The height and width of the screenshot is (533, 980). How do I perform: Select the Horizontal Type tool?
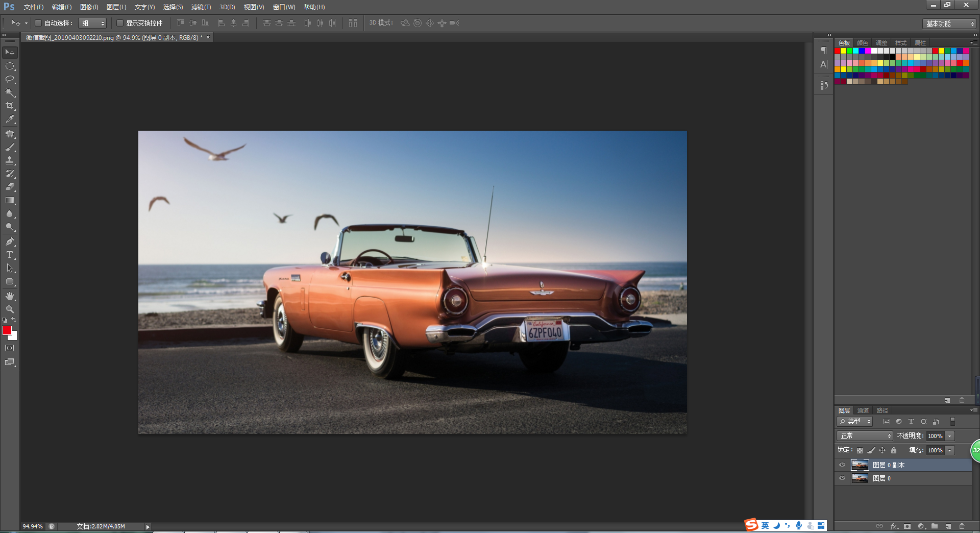10,255
